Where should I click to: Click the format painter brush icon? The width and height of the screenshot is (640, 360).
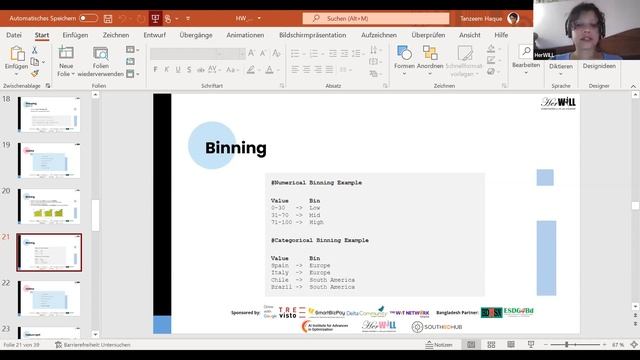click(35, 73)
